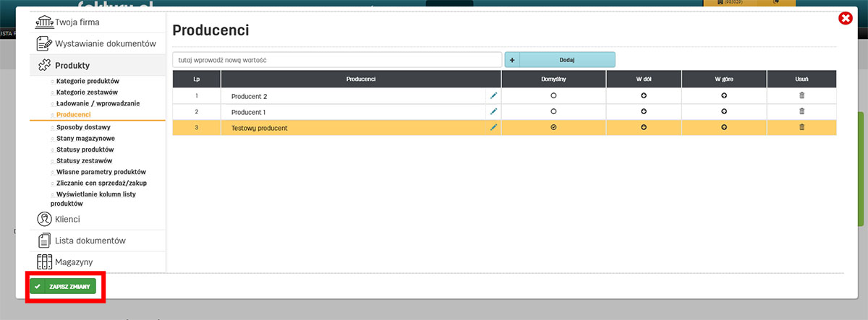This screenshot has width=868, height=320.
Task: Move Producent 1 up with arrow
Action: pos(723,111)
